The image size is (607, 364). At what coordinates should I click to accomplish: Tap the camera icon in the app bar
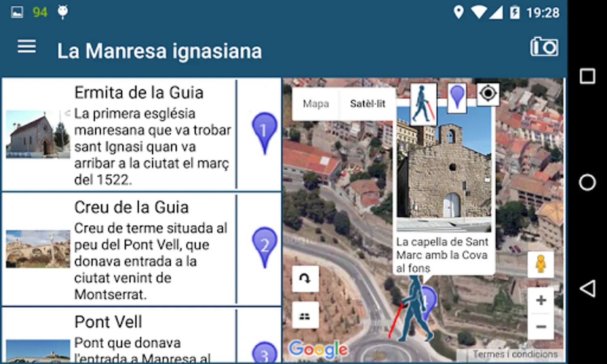coord(544,47)
